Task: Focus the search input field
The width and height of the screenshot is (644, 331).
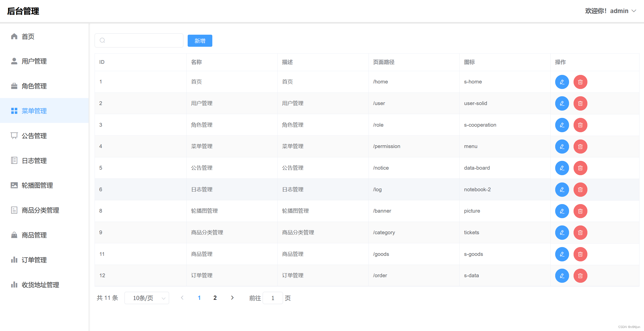Action: (x=139, y=40)
